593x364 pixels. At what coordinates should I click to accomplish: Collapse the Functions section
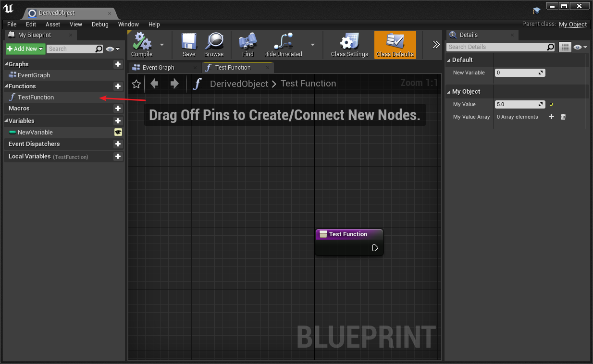[6, 86]
